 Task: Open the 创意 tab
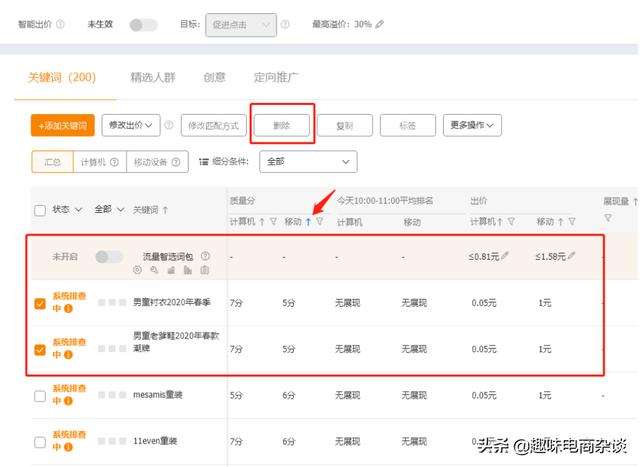214,77
